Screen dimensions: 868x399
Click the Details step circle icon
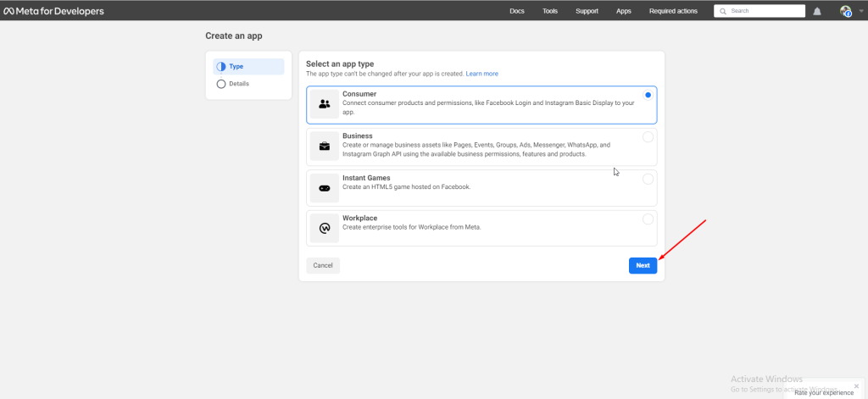[221, 84]
